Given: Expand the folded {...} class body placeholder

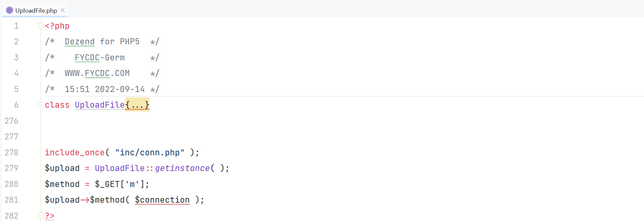Looking at the screenshot, I should tap(137, 105).
